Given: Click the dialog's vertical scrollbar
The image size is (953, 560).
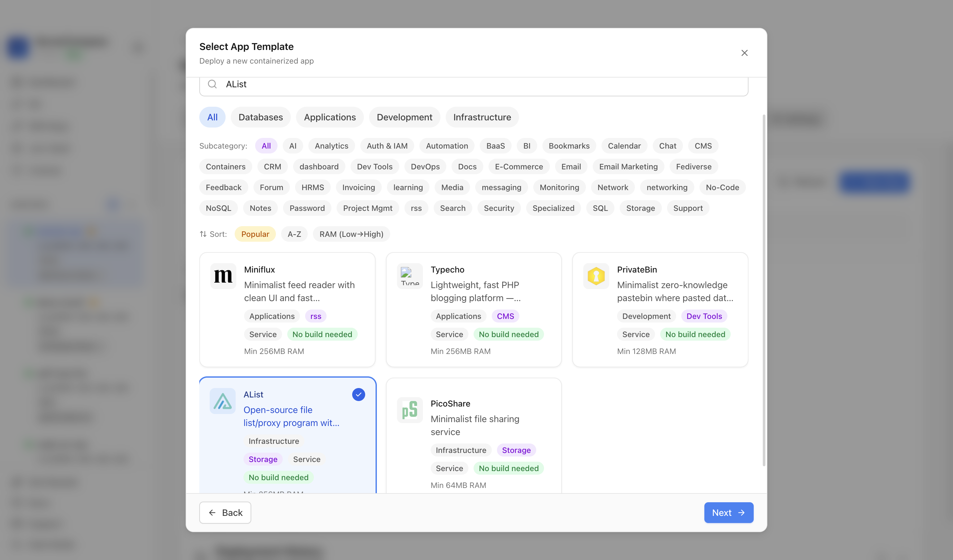Looking at the screenshot, I should point(763,290).
